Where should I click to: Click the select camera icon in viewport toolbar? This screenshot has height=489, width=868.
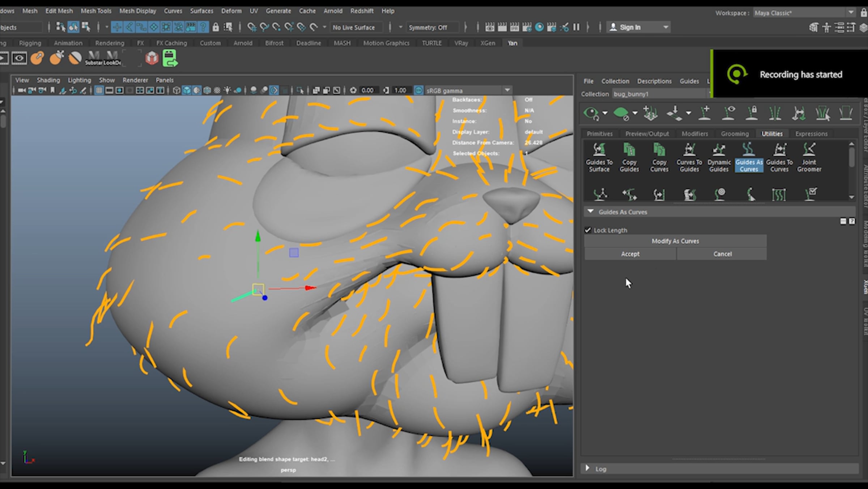(22, 90)
